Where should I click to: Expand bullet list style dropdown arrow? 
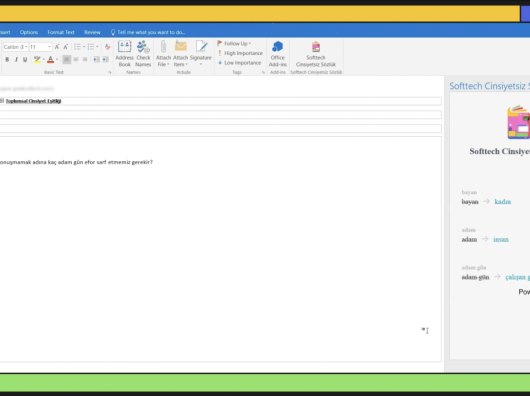coord(84,47)
